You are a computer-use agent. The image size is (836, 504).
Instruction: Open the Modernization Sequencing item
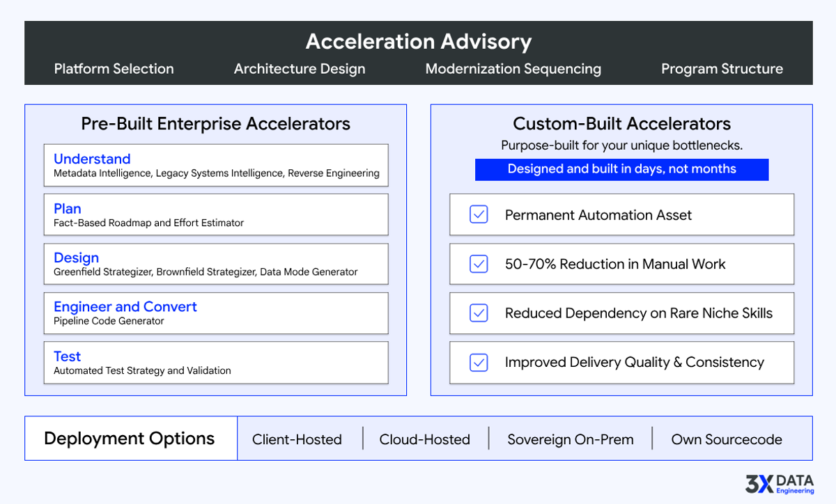pos(513,69)
